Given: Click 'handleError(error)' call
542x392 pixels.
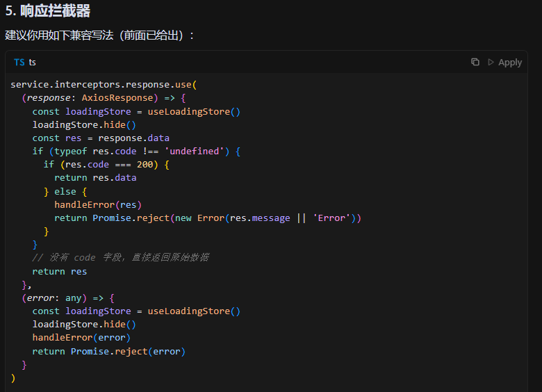Looking at the screenshot, I should (81, 337).
